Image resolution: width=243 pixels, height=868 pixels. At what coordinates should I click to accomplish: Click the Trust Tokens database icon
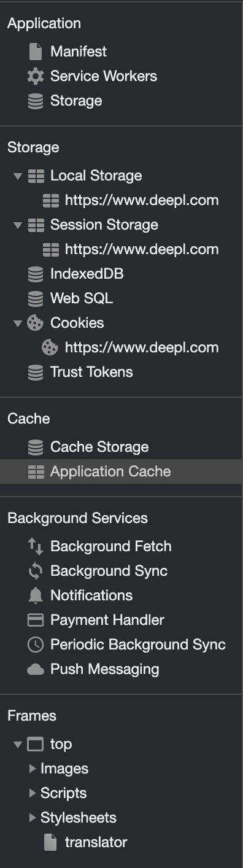[x=36, y=372]
